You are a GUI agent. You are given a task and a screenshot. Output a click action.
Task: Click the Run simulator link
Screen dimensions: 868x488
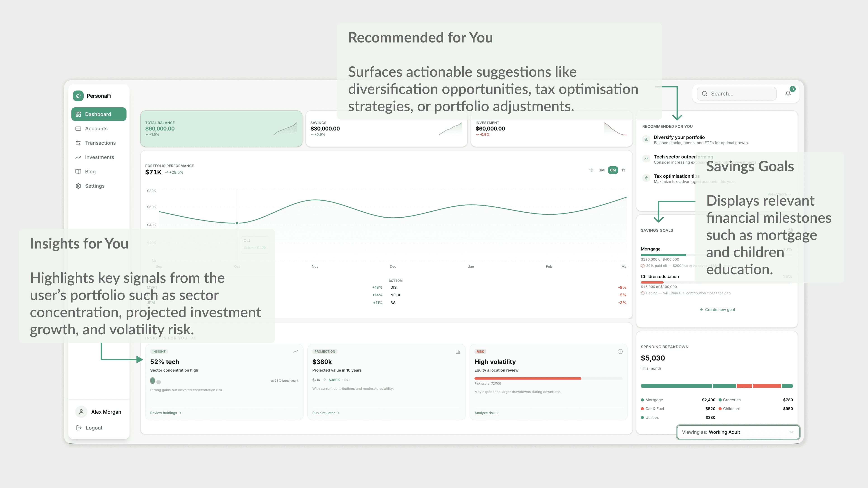tap(325, 413)
